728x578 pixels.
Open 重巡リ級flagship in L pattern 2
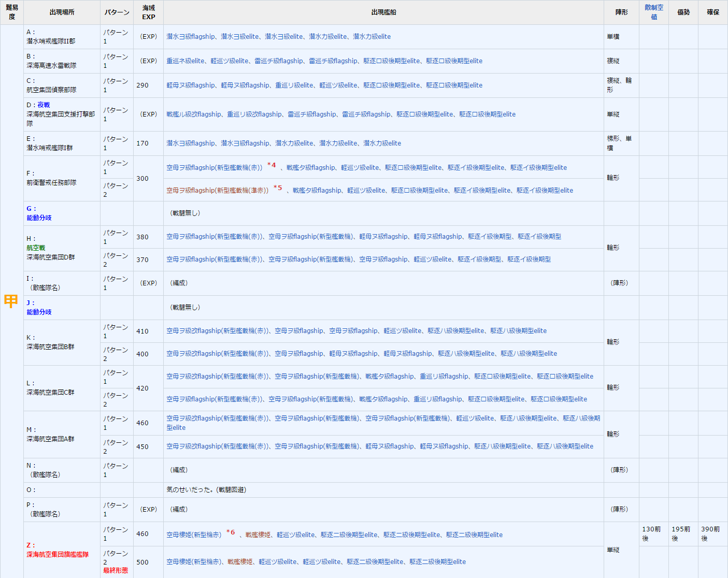(x=438, y=399)
